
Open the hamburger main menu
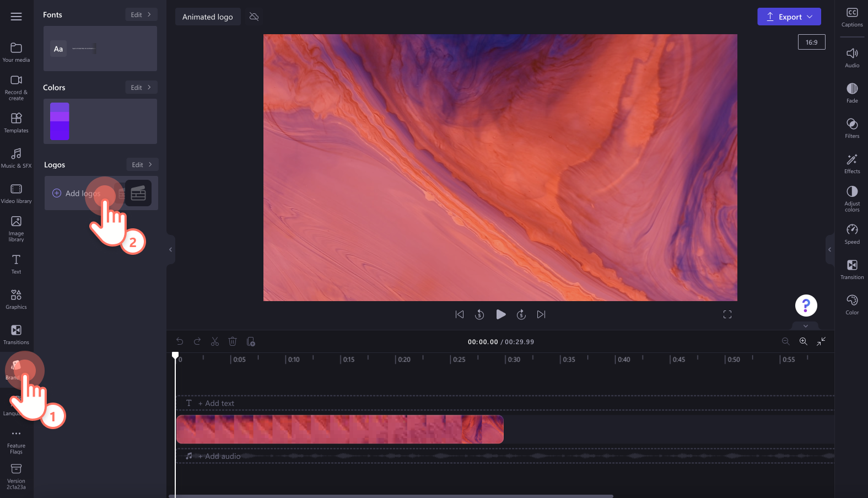pyautogui.click(x=17, y=17)
